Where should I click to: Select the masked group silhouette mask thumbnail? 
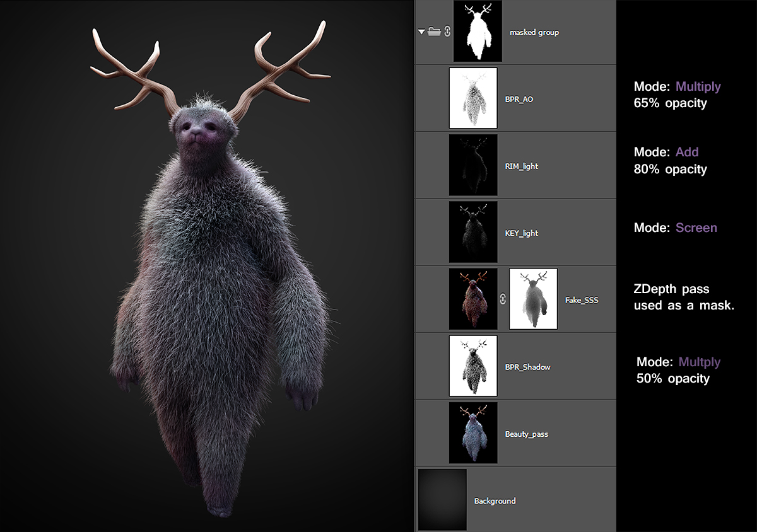point(478,31)
